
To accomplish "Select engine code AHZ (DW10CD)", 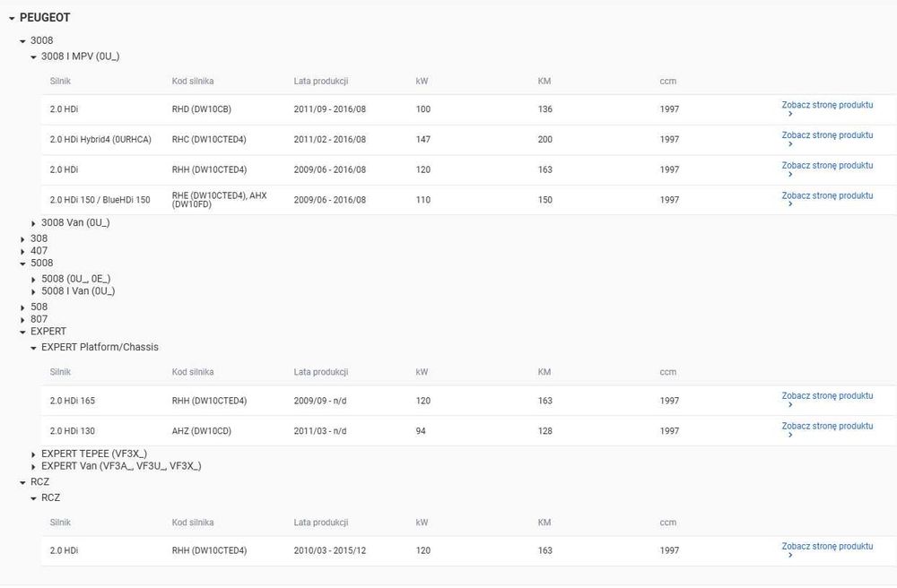I will [201, 431].
